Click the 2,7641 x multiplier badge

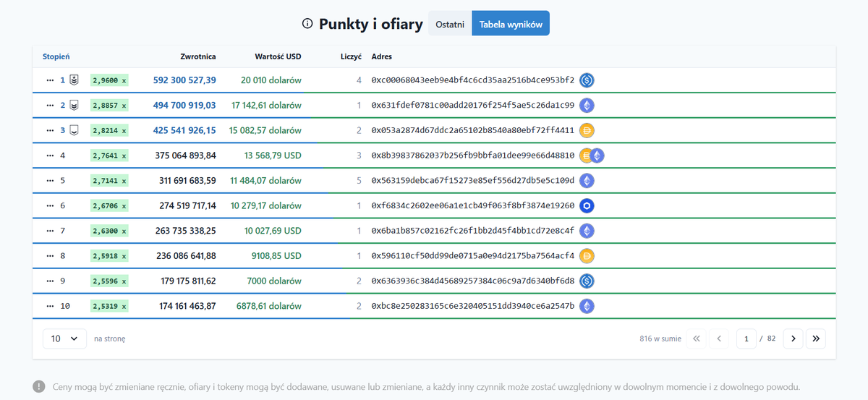click(109, 156)
